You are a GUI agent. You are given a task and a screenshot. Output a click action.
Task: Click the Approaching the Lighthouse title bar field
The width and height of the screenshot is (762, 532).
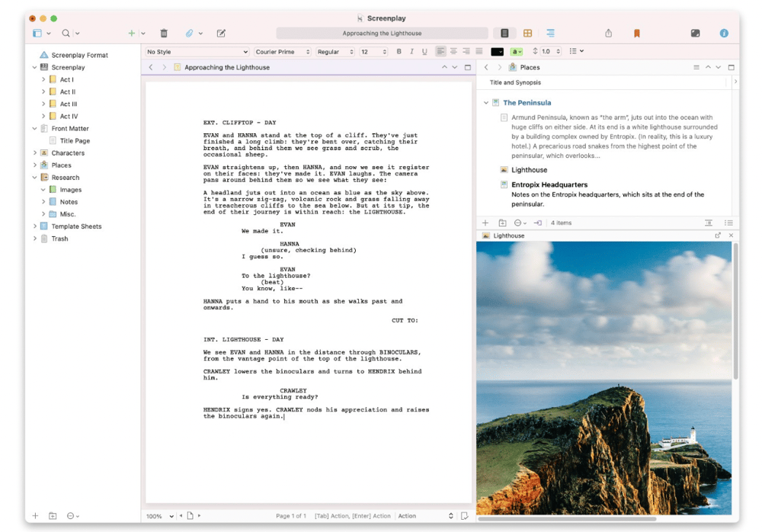point(382,33)
